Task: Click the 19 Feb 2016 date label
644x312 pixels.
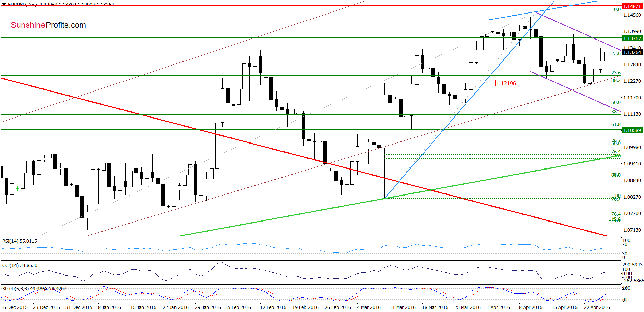Action: pyautogui.click(x=305, y=307)
